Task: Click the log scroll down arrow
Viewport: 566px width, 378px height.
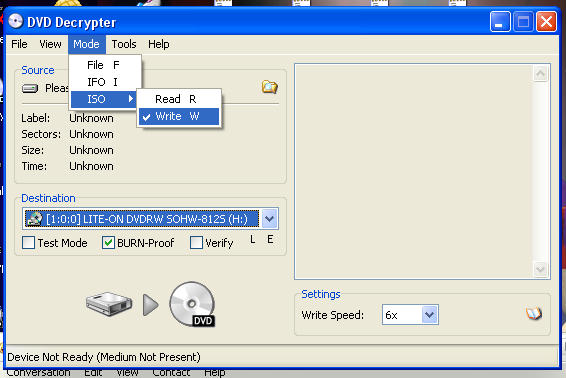Action: [540, 269]
